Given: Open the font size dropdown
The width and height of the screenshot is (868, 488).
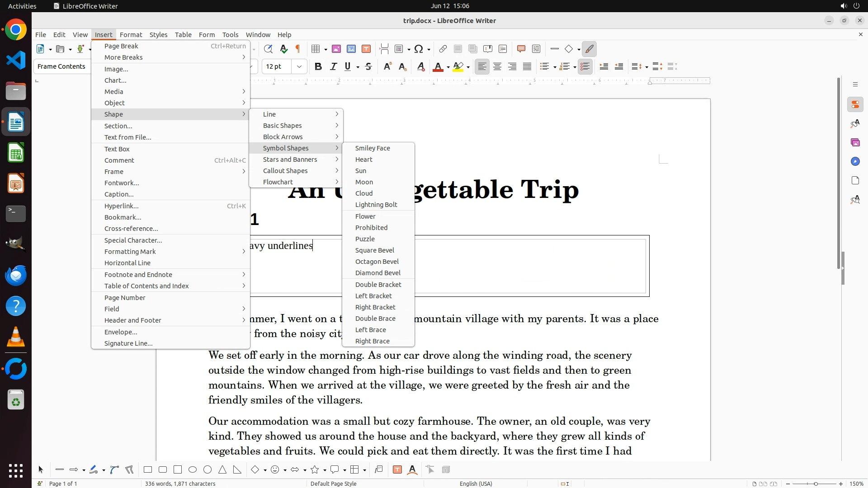Looking at the screenshot, I should pos(299,67).
